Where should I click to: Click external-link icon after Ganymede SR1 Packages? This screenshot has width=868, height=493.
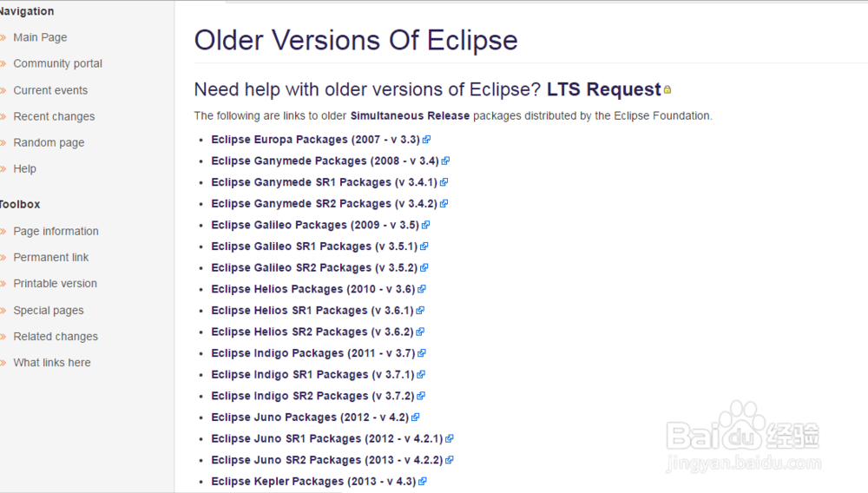click(444, 182)
